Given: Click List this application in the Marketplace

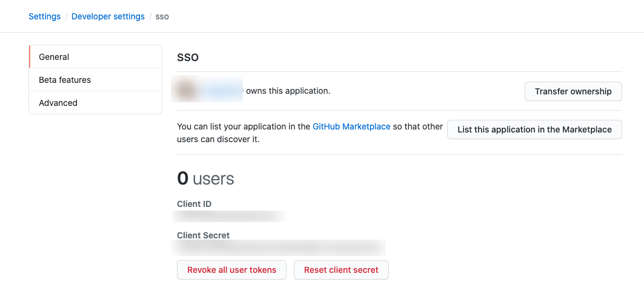Looking at the screenshot, I should click(x=534, y=129).
